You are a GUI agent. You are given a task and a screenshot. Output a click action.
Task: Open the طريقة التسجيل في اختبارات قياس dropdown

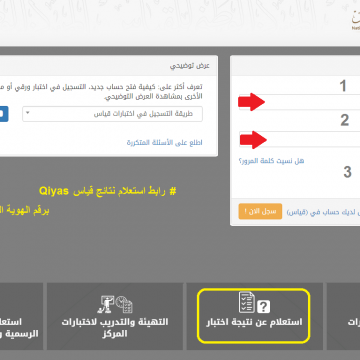point(112,114)
